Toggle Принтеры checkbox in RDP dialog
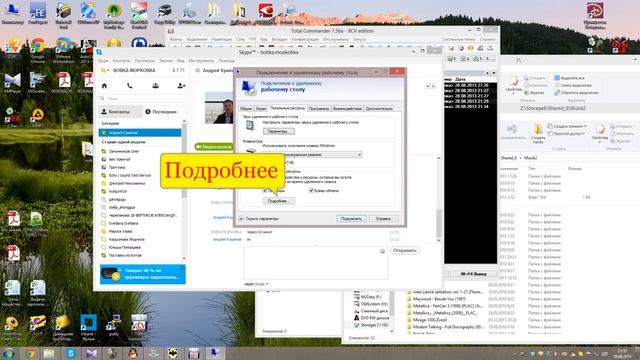 point(265,191)
